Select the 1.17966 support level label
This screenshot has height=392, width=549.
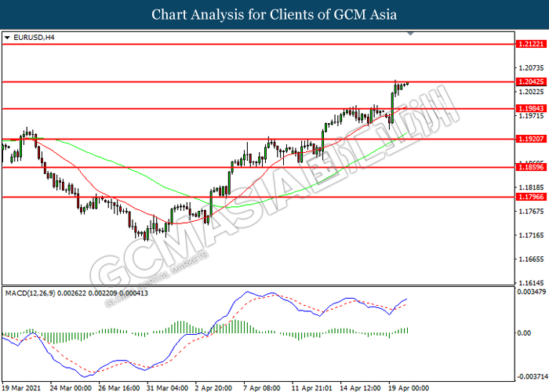531,197
